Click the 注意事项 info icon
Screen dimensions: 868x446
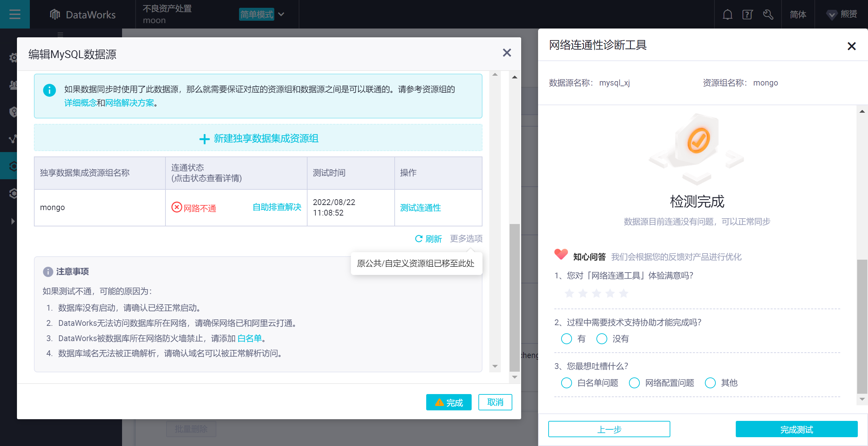tap(48, 272)
